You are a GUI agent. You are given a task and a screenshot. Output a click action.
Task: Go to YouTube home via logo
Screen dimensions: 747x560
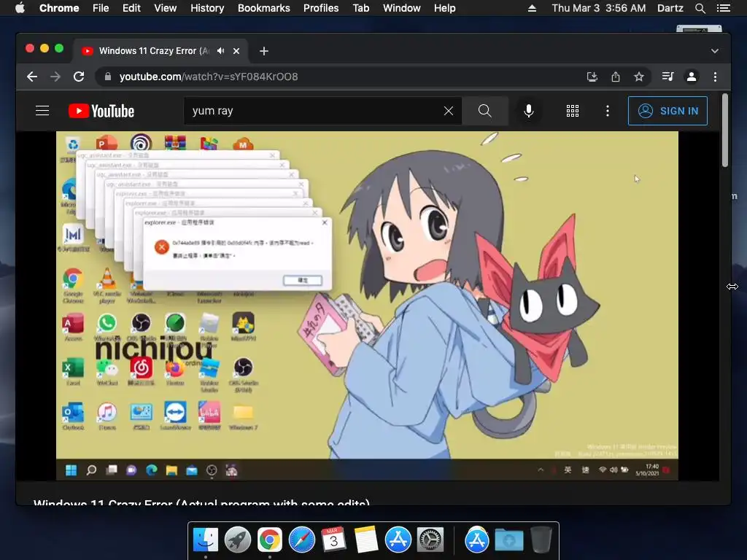[x=101, y=111]
